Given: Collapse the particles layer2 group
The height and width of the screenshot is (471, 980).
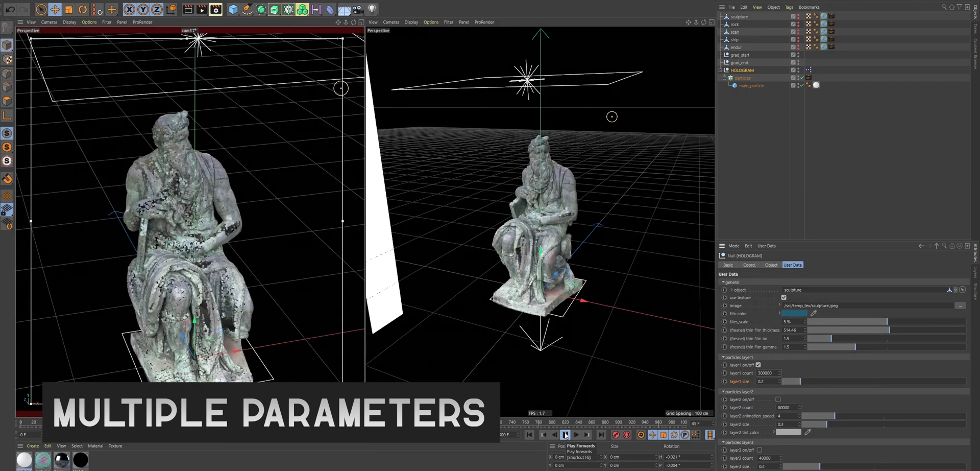Looking at the screenshot, I should (723, 391).
